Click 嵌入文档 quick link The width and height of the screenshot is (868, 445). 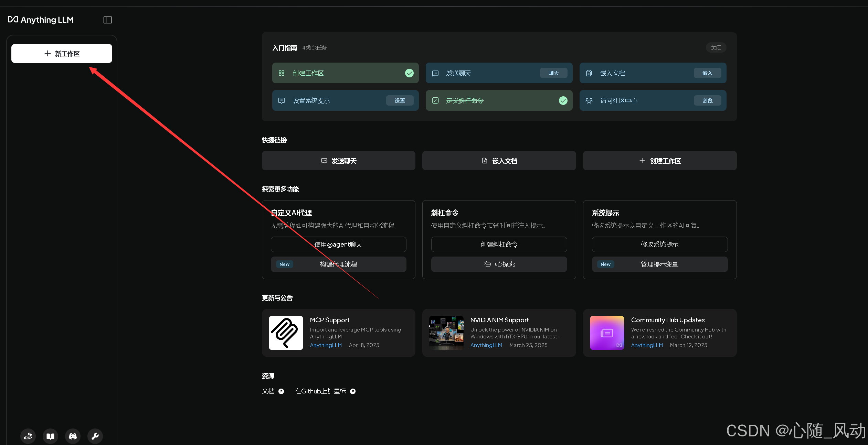(499, 161)
